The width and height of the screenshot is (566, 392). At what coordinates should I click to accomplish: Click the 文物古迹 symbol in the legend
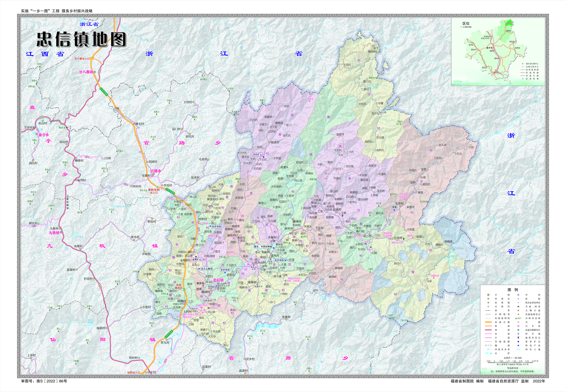[x=518, y=310]
